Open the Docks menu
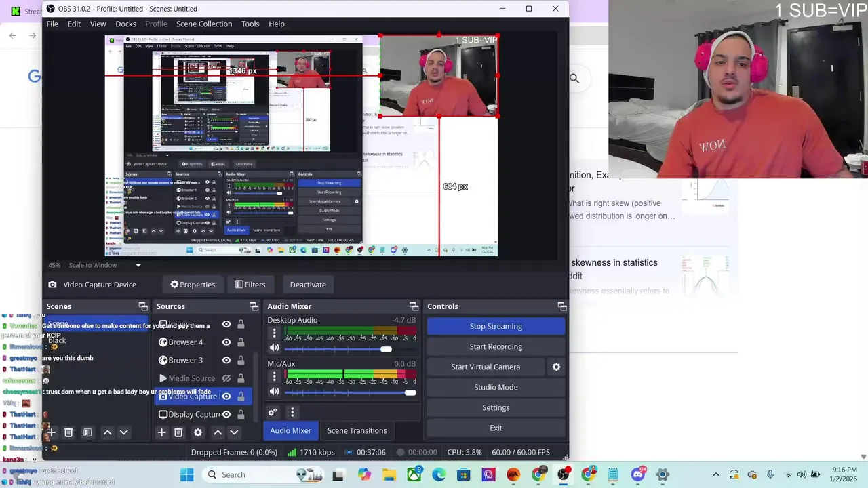The width and height of the screenshot is (868, 488). (125, 24)
